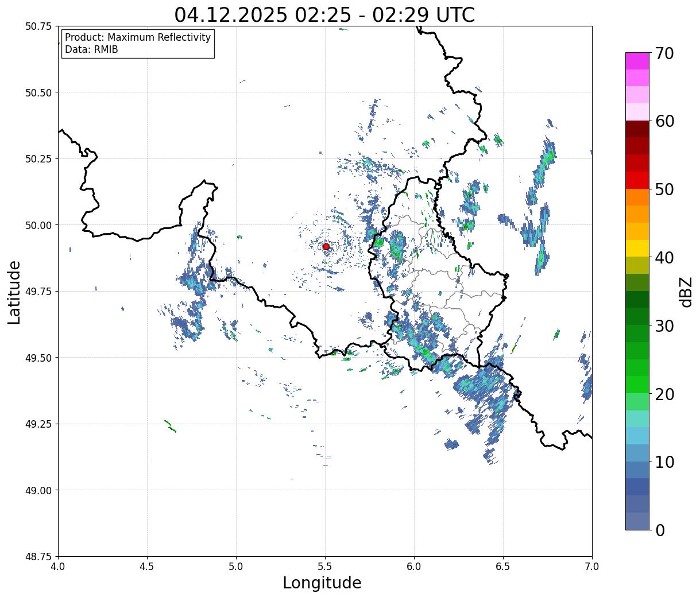Click the longitude tick label 5.5
The height and width of the screenshot is (597, 700).
coord(325,567)
